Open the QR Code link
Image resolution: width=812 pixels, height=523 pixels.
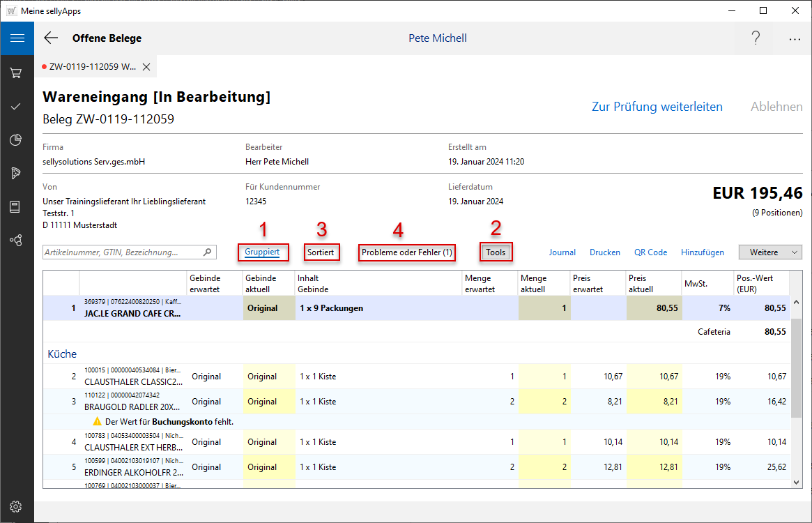(650, 252)
